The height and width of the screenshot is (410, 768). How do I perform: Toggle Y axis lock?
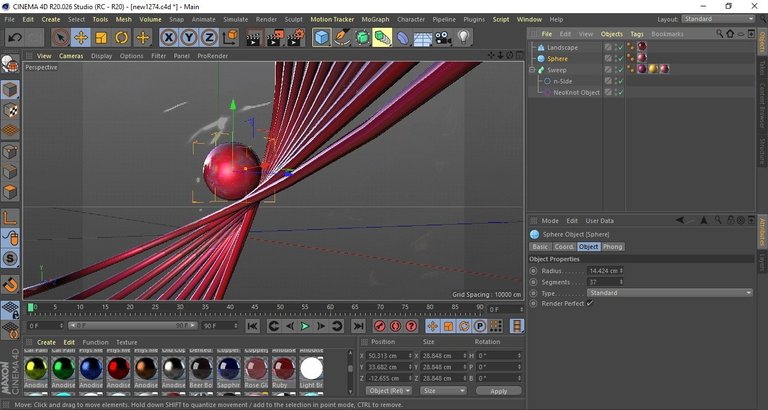point(189,38)
